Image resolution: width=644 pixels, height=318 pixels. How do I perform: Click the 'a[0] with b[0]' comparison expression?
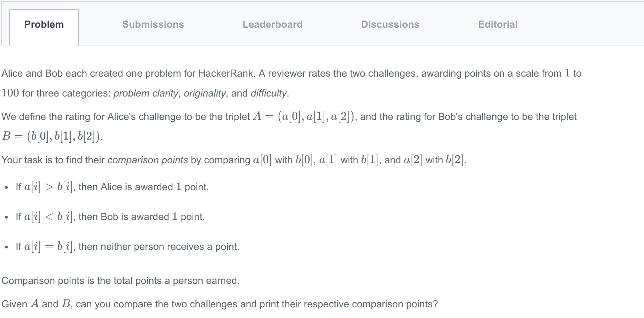click(x=283, y=160)
